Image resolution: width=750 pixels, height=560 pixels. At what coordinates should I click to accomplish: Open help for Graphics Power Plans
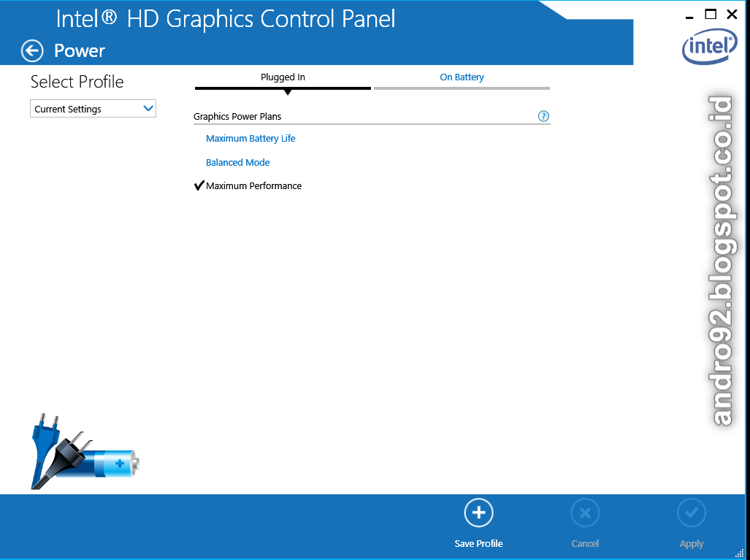[543, 116]
